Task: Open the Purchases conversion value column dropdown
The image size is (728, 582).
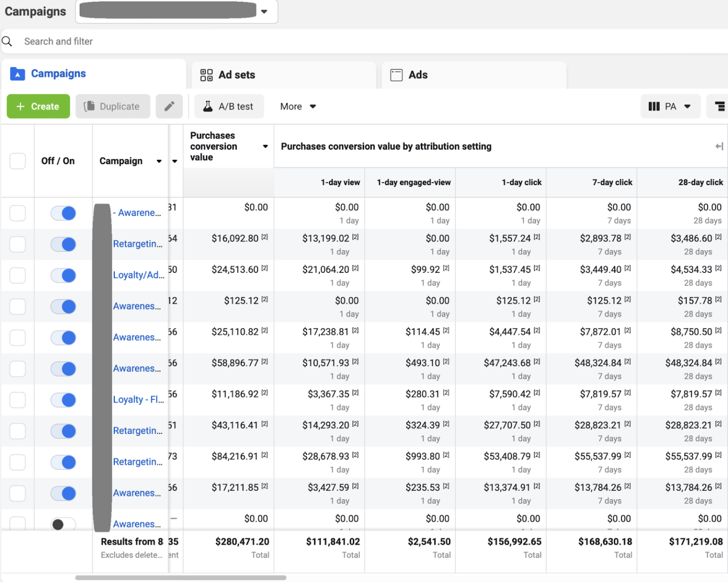Action: pyautogui.click(x=265, y=146)
